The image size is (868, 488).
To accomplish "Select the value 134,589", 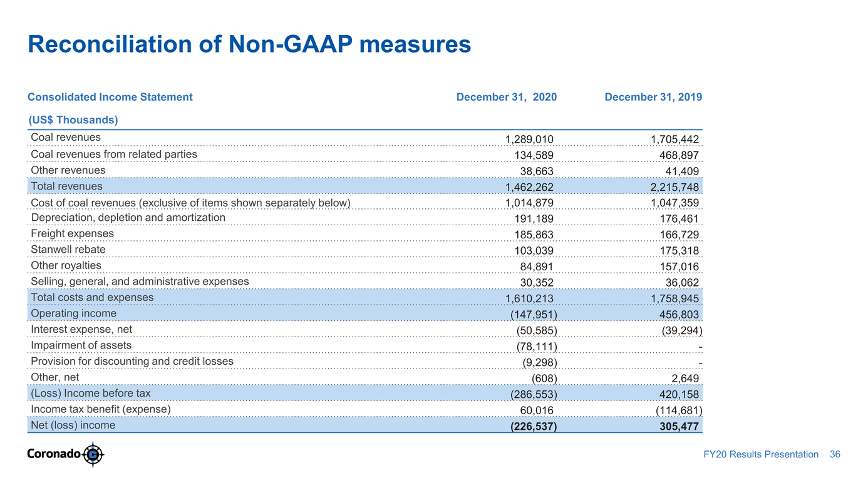I will (x=534, y=155).
